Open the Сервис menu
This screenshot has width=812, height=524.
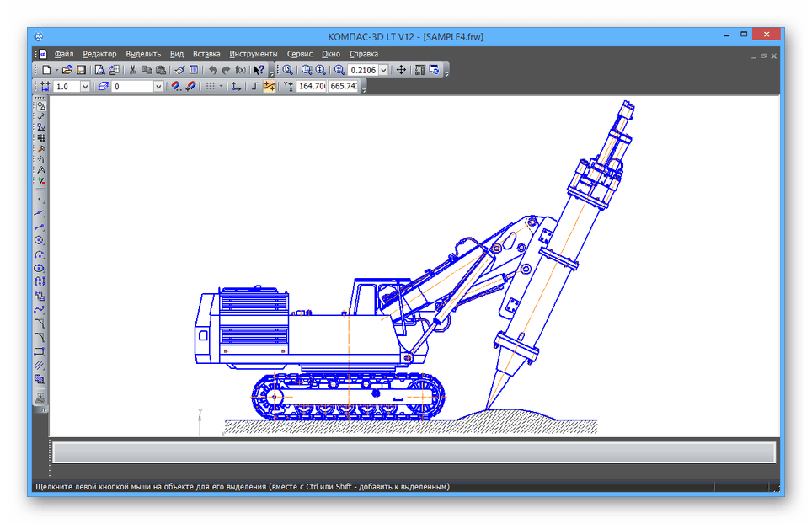(x=299, y=54)
